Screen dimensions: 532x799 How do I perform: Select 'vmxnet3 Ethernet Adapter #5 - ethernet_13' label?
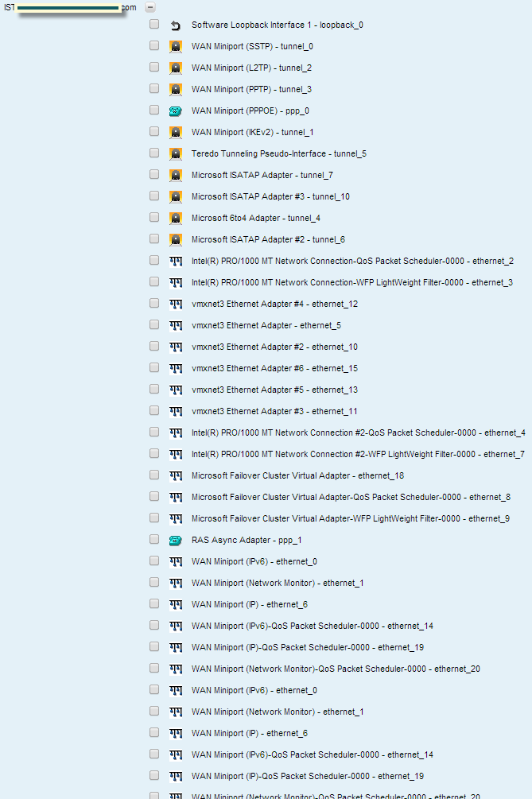pyautogui.click(x=274, y=390)
